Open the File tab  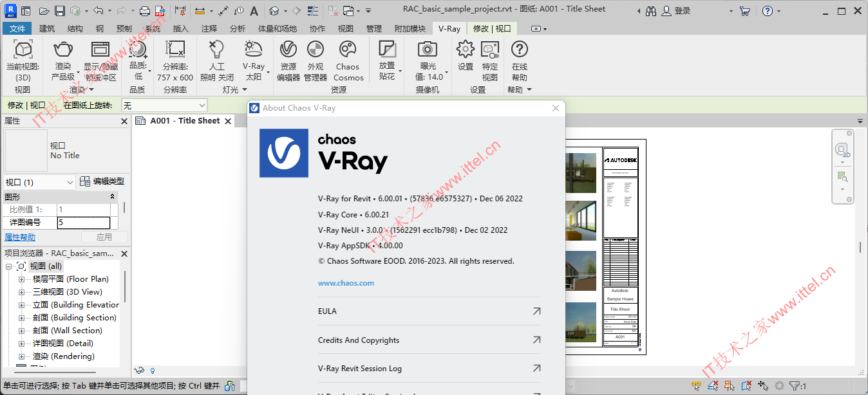[x=17, y=29]
